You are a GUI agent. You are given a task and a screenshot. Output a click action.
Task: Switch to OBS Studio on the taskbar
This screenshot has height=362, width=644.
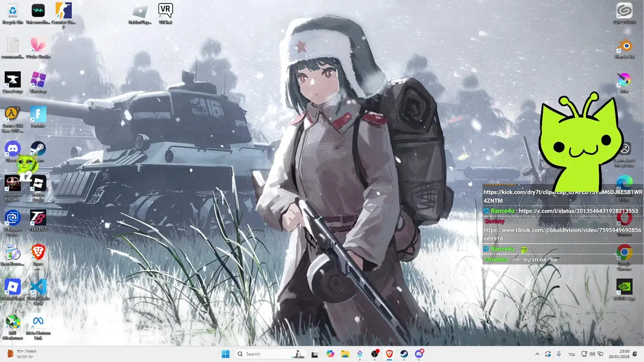tap(375, 354)
